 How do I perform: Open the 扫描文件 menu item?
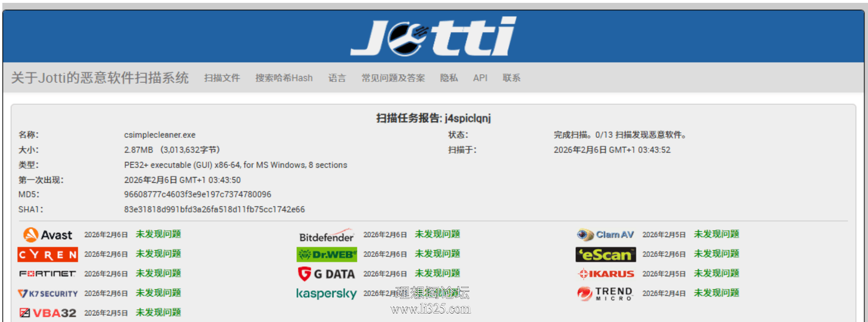[222, 78]
